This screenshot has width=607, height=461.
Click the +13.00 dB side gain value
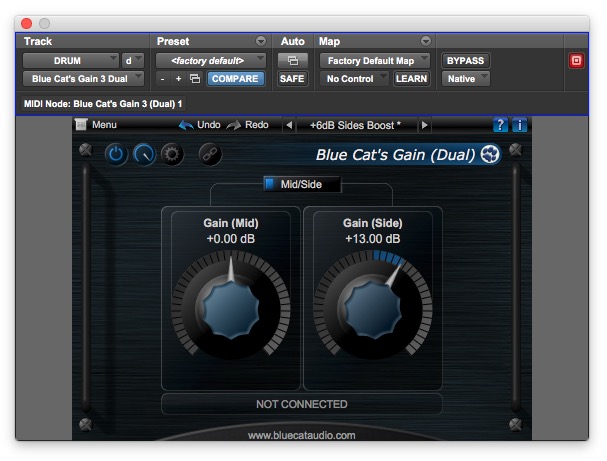(373, 239)
